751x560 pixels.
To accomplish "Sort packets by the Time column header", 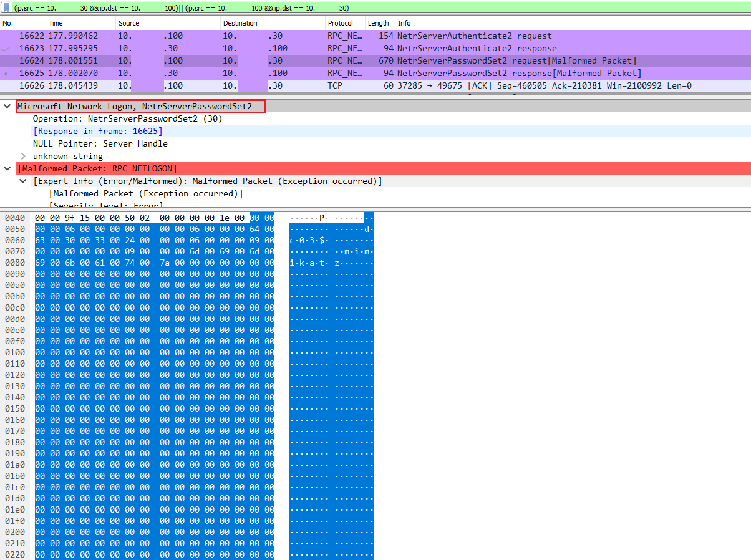I will coord(56,23).
